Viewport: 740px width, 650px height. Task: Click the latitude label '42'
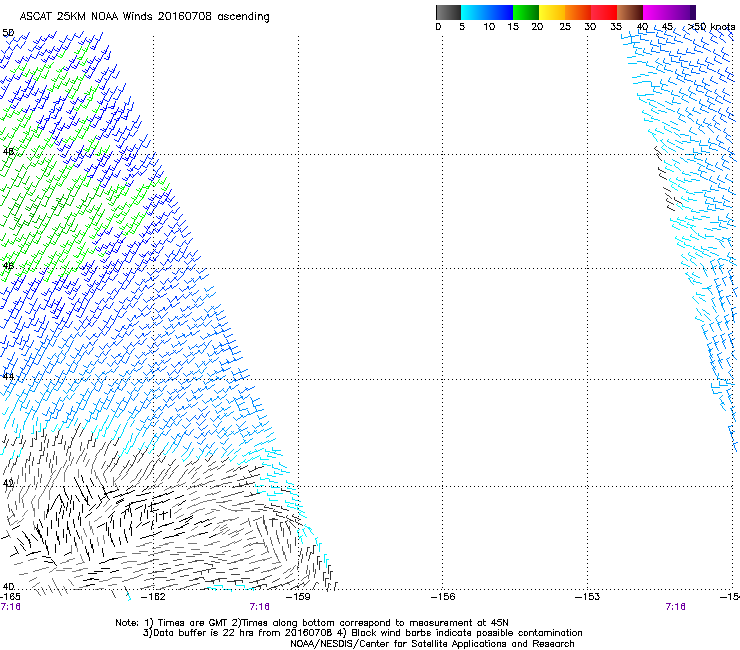coord(8,483)
